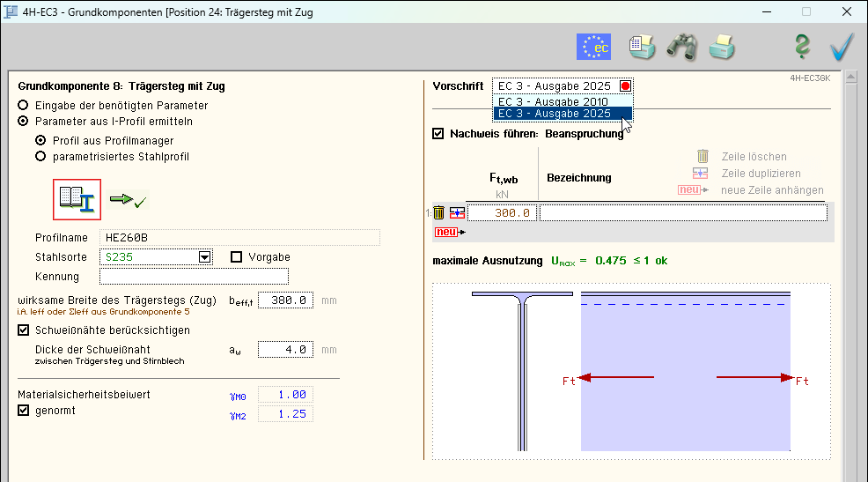Click the printer icon in toolbar
Image resolution: width=868 pixels, height=482 pixels.
click(722, 47)
